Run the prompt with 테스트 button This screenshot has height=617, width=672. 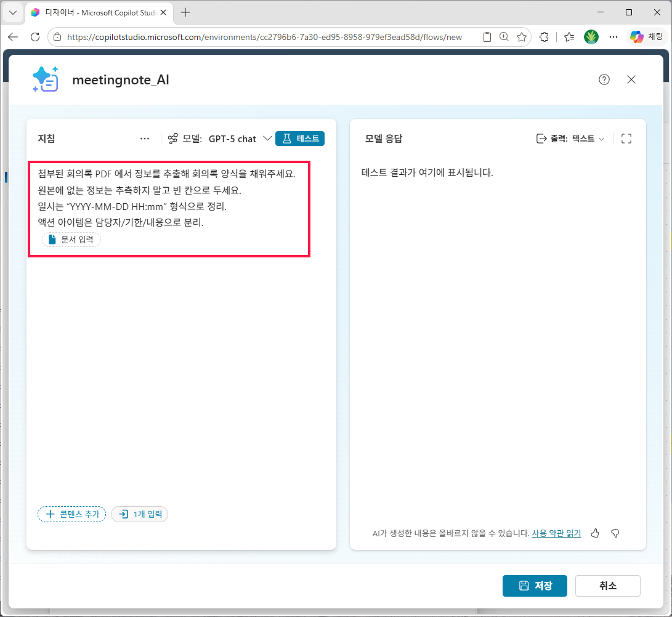tap(300, 139)
